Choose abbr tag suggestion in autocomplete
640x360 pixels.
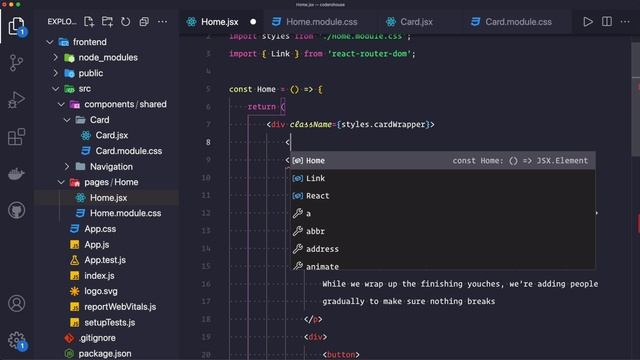tap(442, 231)
